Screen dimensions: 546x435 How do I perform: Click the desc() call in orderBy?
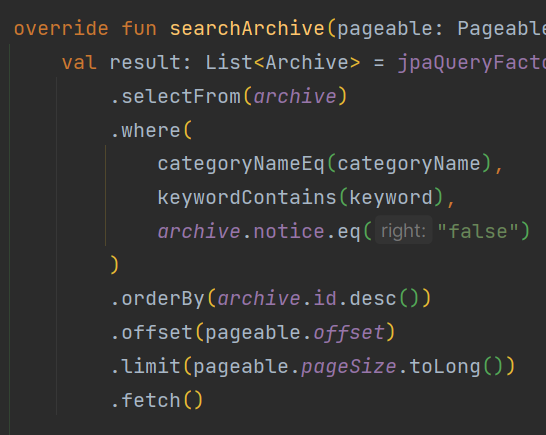pyautogui.click(x=384, y=299)
